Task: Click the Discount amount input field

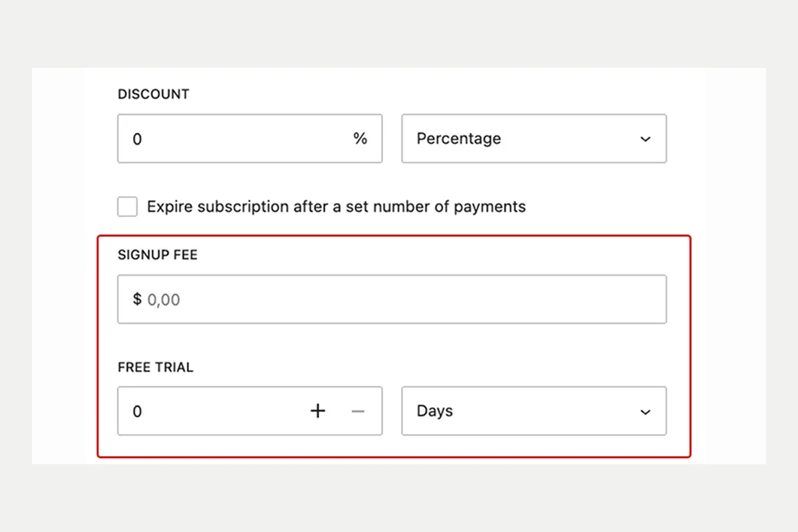Action: [x=249, y=138]
